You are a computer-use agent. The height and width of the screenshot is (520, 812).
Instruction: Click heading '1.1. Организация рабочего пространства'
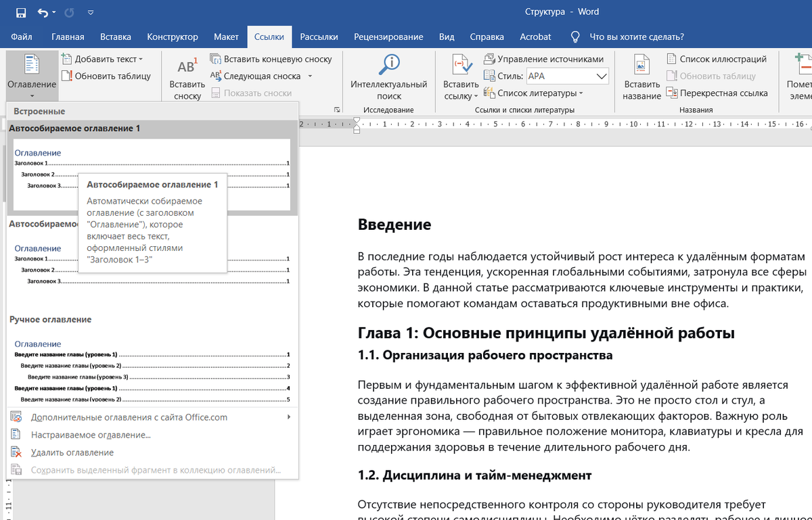[x=485, y=355]
